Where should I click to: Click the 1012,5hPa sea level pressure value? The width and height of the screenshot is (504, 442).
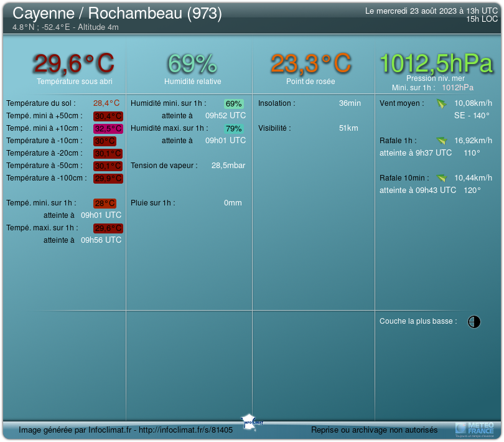pos(436,63)
